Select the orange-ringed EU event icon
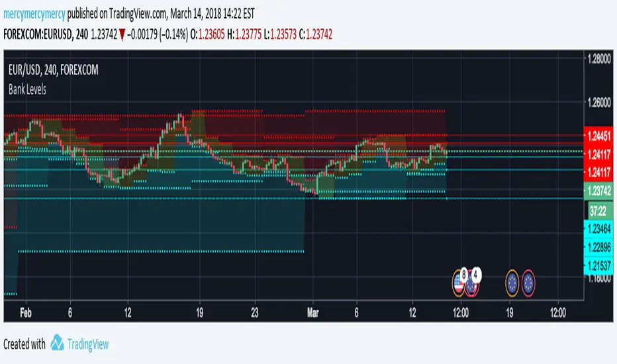 coord(512,283)
